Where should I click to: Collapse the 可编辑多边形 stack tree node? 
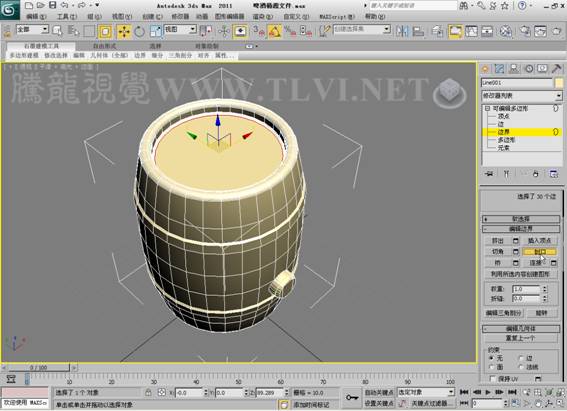pos(487,108)
